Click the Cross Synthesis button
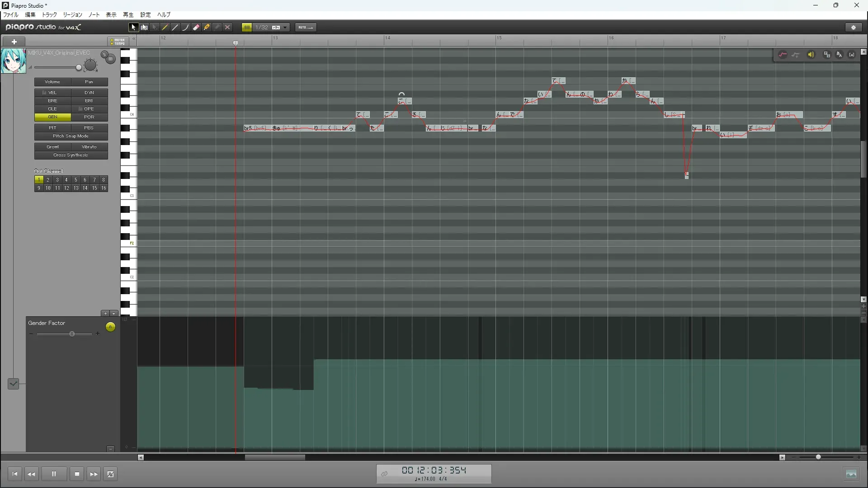Viewport: 868px width, 488px height. coord(71,155)
